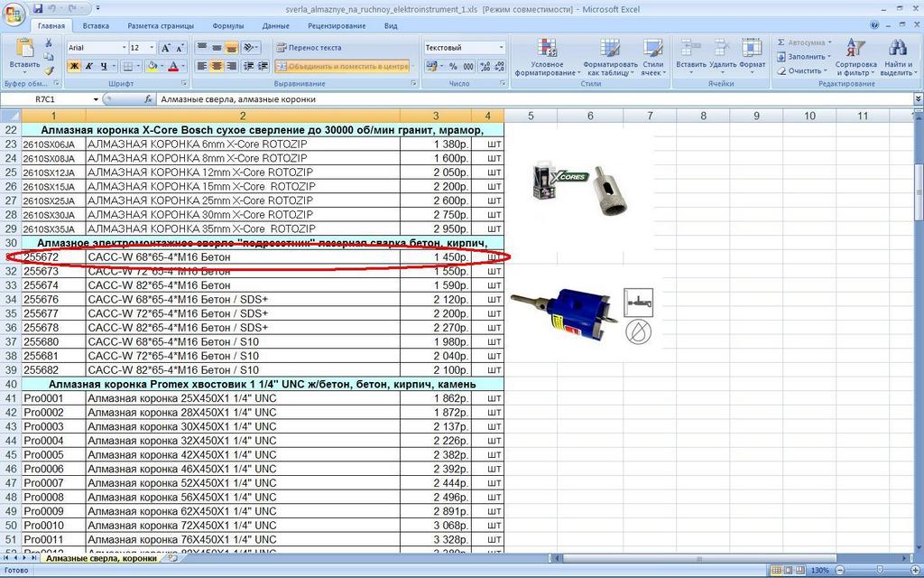Switch to Page Layout view in status bar

point(790,571)
